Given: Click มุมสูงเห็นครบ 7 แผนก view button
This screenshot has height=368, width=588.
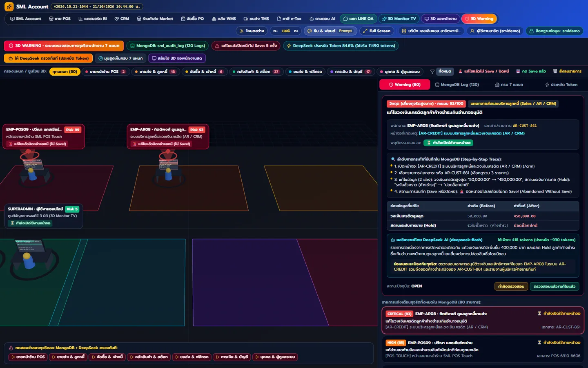Looking at the screenshot, I should pos(121,58).
